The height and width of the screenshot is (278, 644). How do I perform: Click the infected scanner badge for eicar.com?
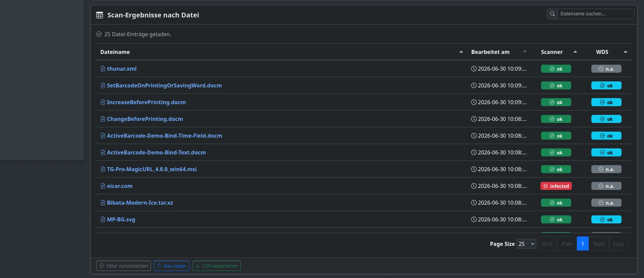coord(556,186)
